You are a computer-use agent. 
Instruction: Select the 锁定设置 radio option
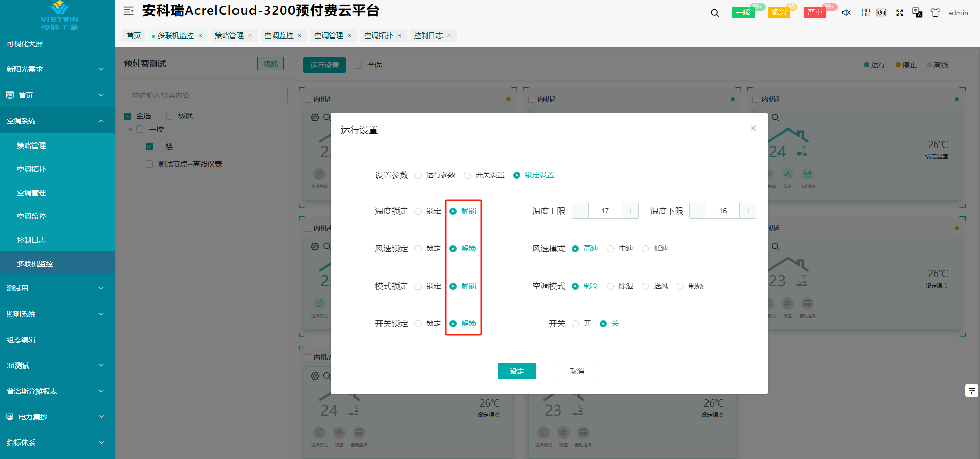[x=534, y=175]
